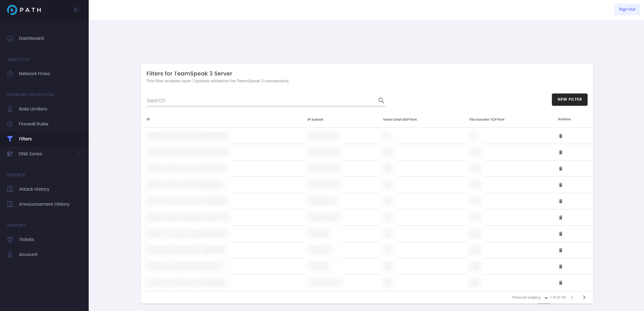Go to previous page of filters
Viewport: 644px width, 311px height.
point(572,297)
